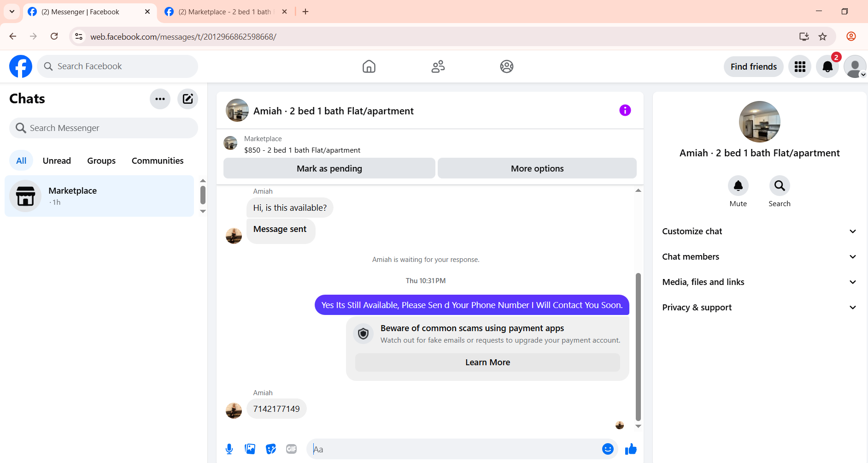Open the emoji picker smiley icon
Screen dimensions: 868x463
click(x=608, y=449)
